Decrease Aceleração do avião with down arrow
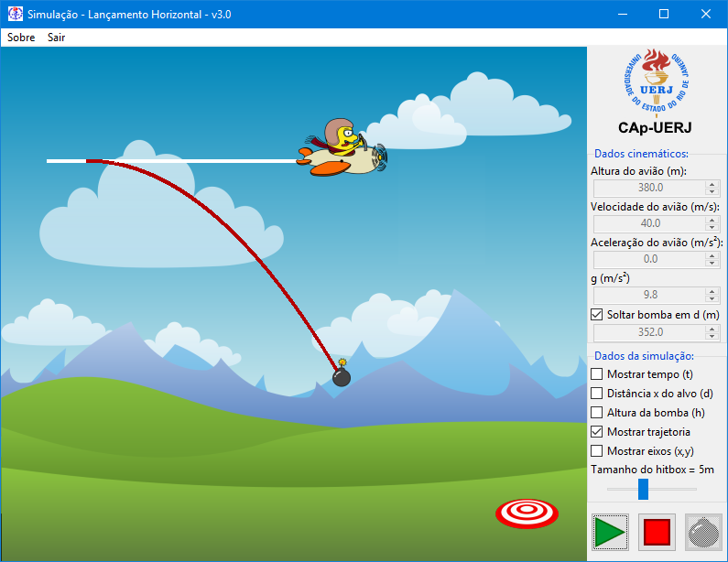This screenshot has width=728, height=562. [712, 263]
